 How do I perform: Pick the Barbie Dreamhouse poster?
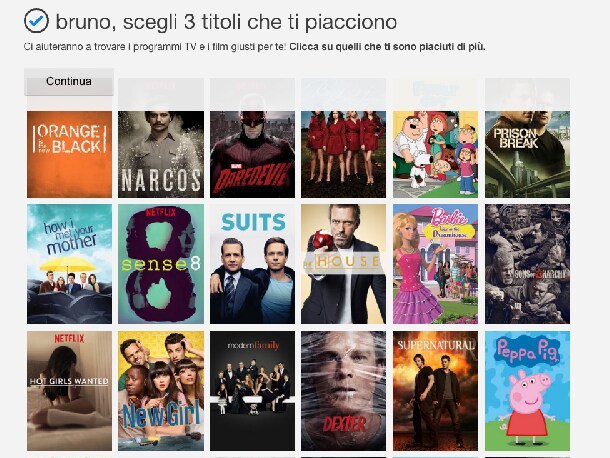click(435, 264)
